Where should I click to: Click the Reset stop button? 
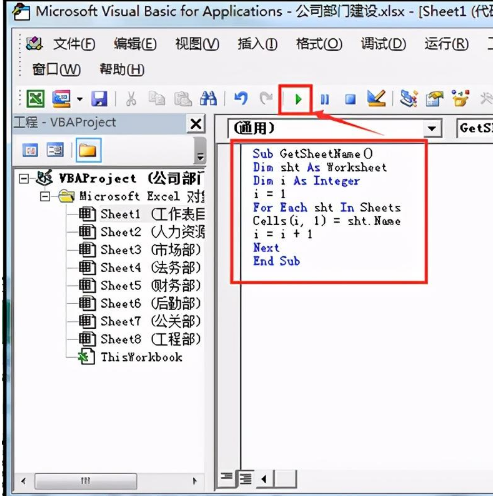click(x=350, y=99)
